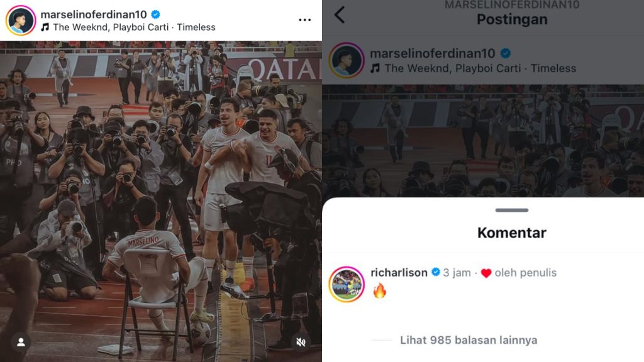The width and height of the screenshot is (644, 362).
Task: Toggle sound on by tapping the mute icon
Action: click(300, 343)
